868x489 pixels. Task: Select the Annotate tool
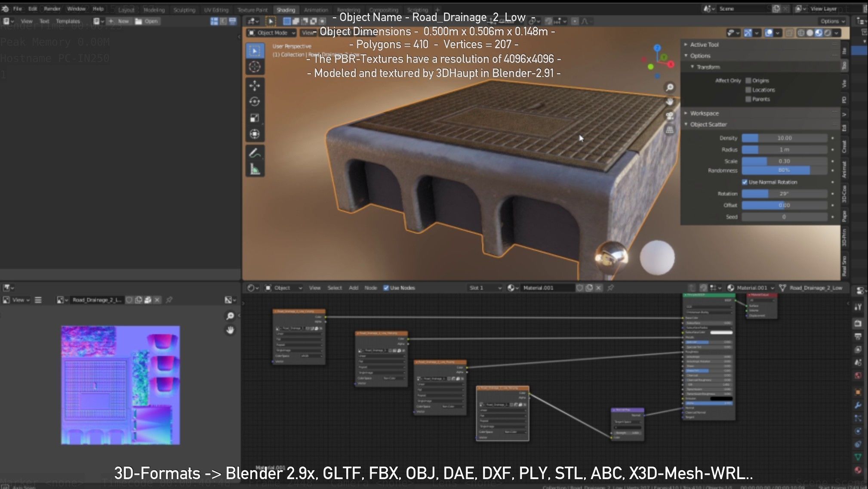(255, 153)
